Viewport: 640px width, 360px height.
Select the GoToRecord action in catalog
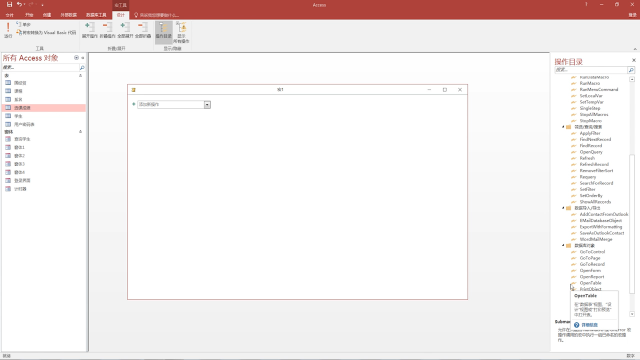[592, 264]
